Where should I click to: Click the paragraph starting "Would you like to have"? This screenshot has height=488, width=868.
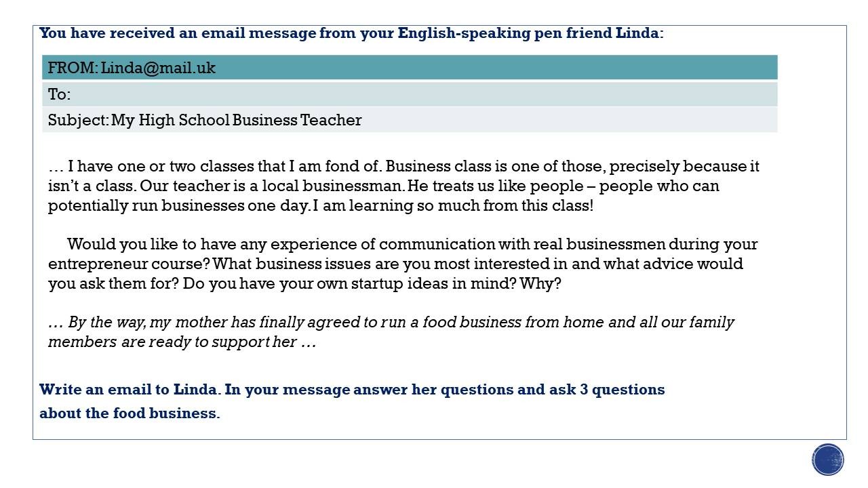point(403,263)
